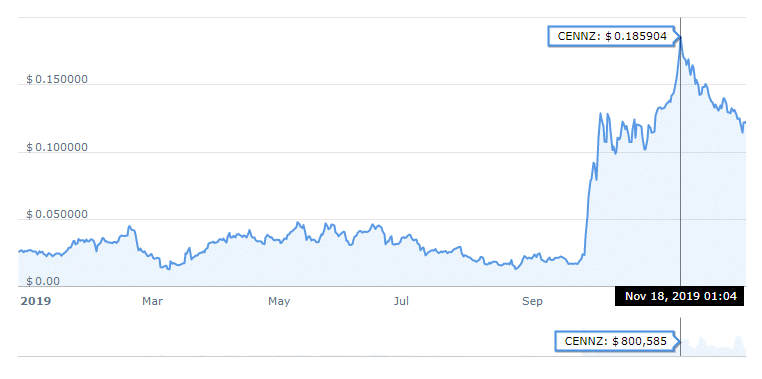This screenshot has width=762, height=379.
Task: Click the 2019 year label on axis
Action: [x=35, y=302]
